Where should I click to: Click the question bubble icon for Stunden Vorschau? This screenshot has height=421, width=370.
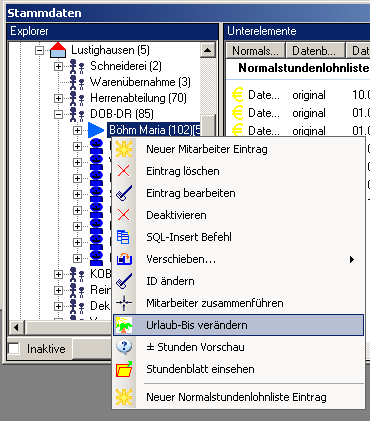click(x=124, y=347)
